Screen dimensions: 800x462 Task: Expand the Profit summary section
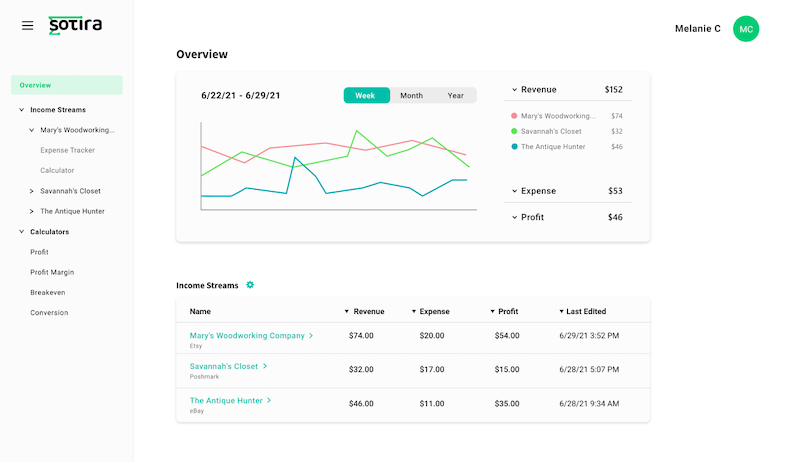click(514, 217)
